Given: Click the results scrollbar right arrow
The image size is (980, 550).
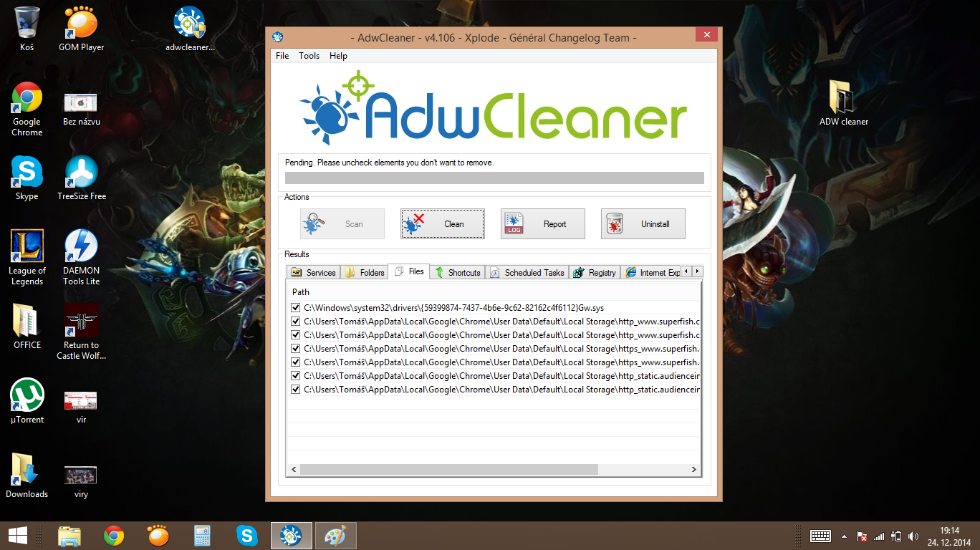Looking at the screenshot, I should tap(693, 469).
